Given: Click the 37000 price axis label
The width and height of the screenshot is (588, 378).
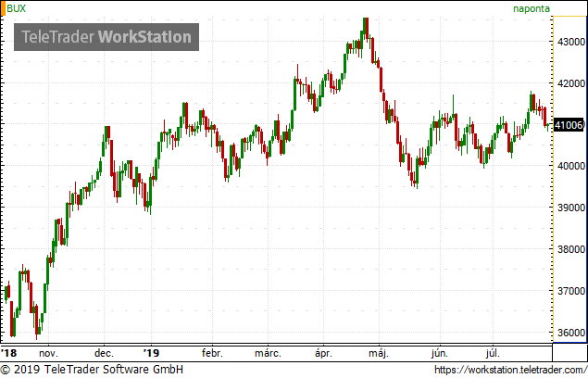Looking at the screenshot, I should [571, 291].
